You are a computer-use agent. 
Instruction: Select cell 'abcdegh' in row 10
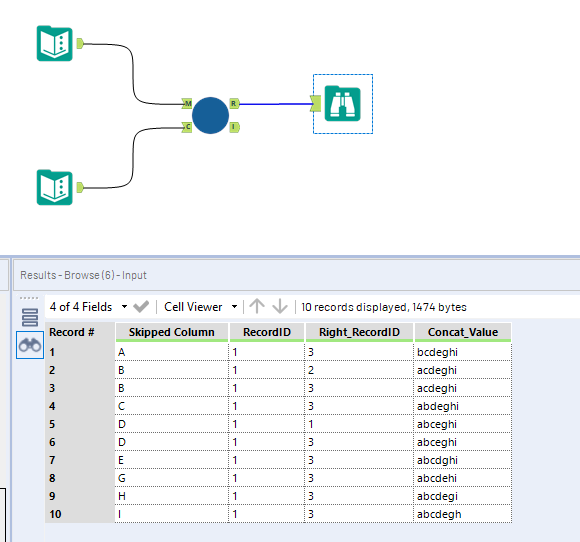tap(463, 514)
